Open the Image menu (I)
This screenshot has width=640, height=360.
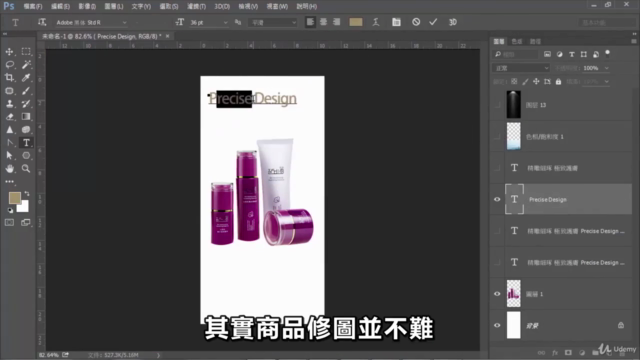[87, 7]
